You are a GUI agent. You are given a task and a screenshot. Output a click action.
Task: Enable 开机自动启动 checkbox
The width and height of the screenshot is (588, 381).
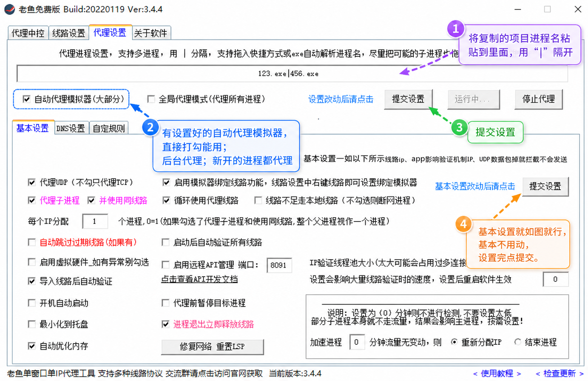point(32,303)
